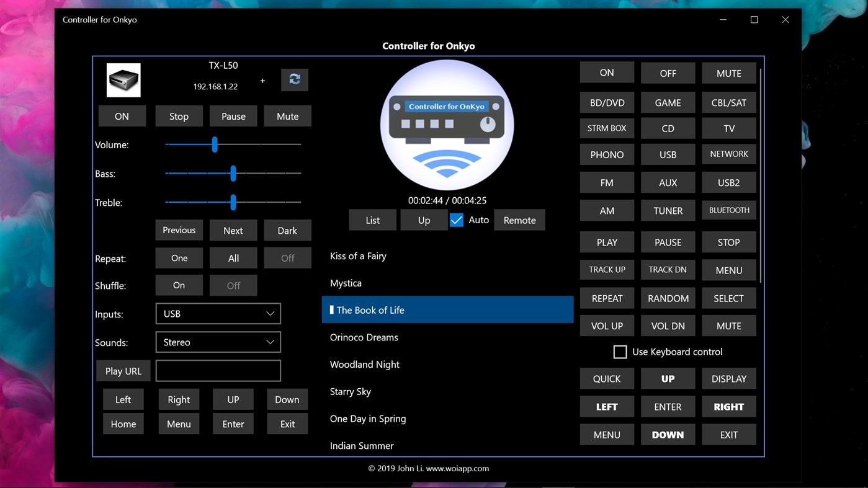Set Repeat mode to All
The width and height of the screenshot is (868, 488).
[233, 257]
